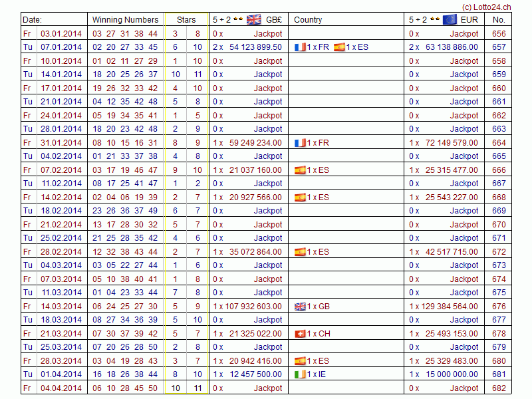Select the Swiss flag in the 21.03.2014 row
532x399 pixels.
coord(299,334)
